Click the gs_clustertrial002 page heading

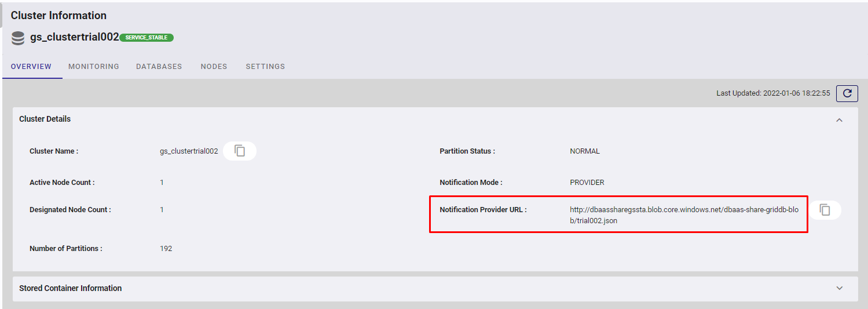coord(74,38)
